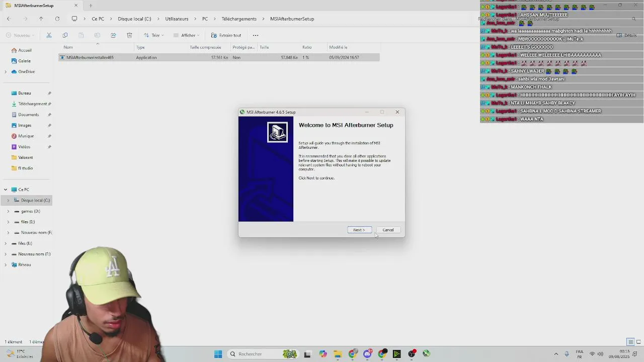Click the installer box icon in the setup wizard
The width and height of the screenshot is (644, 362).
tap(277, 132)
